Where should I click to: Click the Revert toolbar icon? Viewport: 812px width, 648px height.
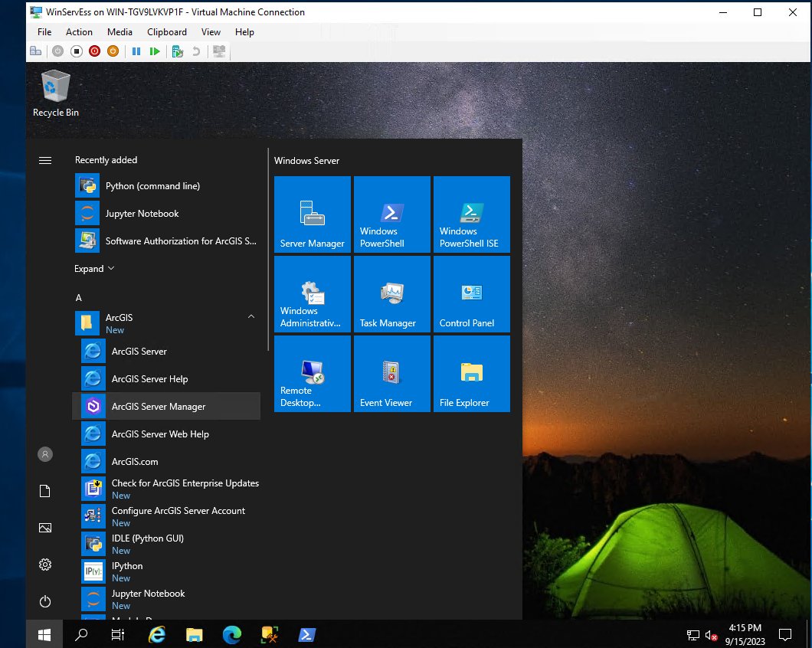tap(196, 51)
